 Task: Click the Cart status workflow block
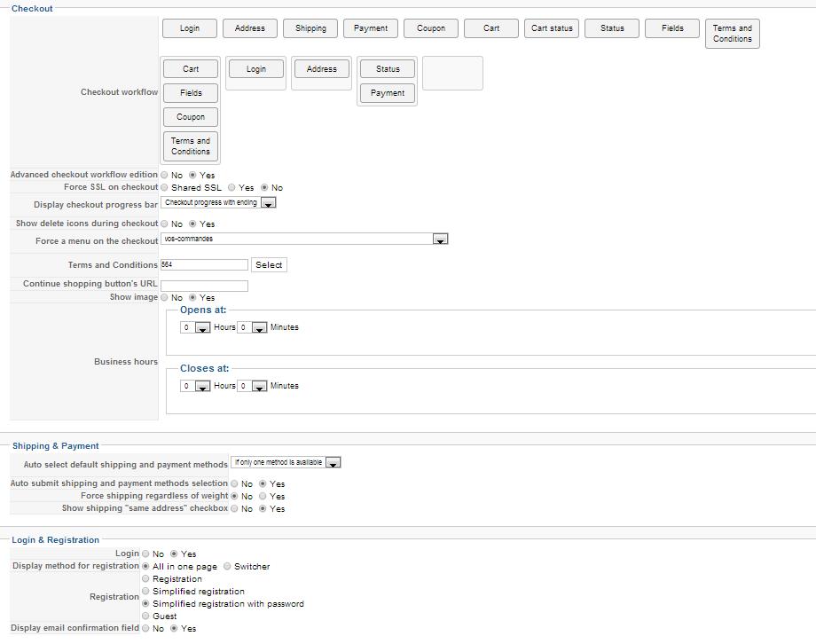tap(552, 28)
